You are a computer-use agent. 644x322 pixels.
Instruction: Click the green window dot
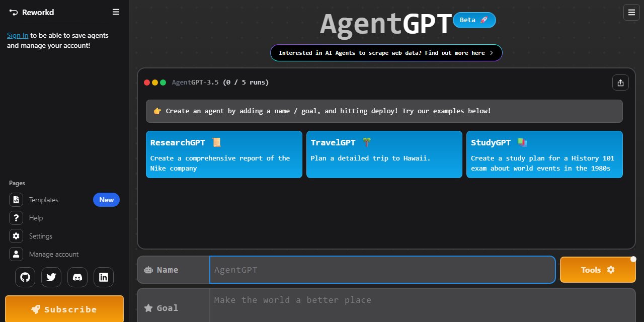click(163, 83)
